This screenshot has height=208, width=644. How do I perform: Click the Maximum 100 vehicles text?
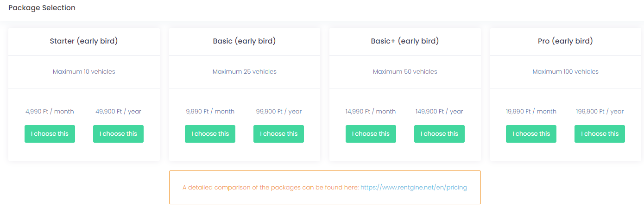[x=565, y=72]
